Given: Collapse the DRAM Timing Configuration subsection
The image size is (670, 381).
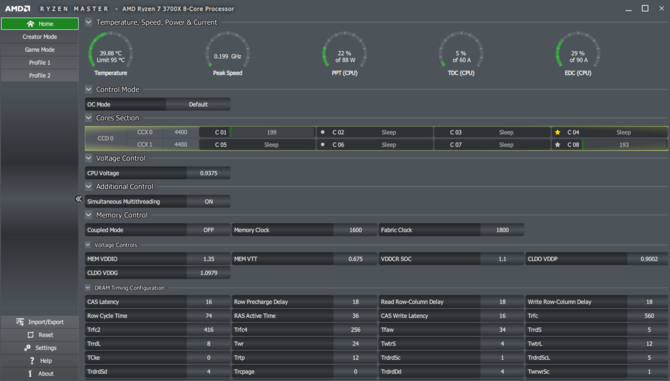Looking at the screenshot, I should pyautogui.click(x=88, y=288).
